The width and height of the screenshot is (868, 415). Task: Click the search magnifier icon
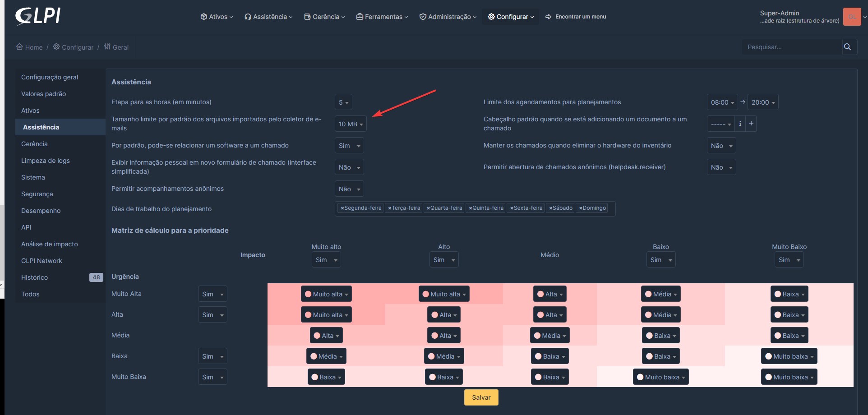[847, 46]
